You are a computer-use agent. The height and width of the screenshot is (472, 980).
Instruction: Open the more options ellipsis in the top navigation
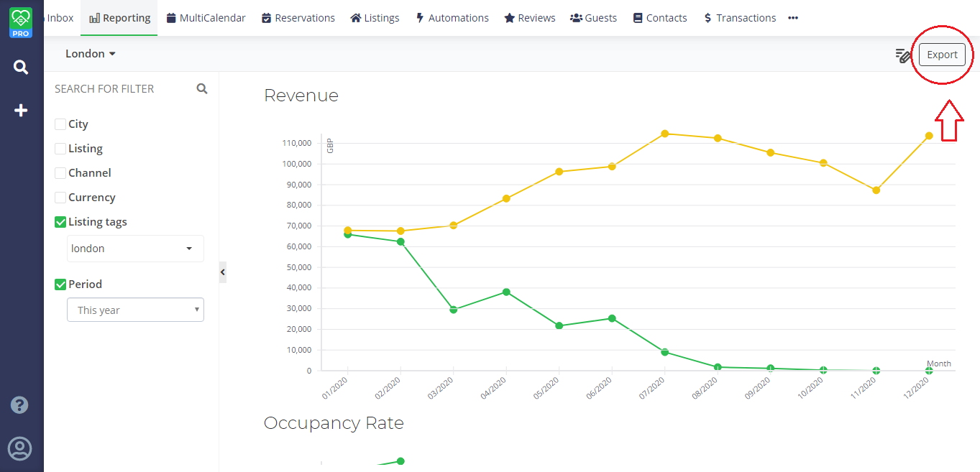pyautogui.click(x=793, y=18)
